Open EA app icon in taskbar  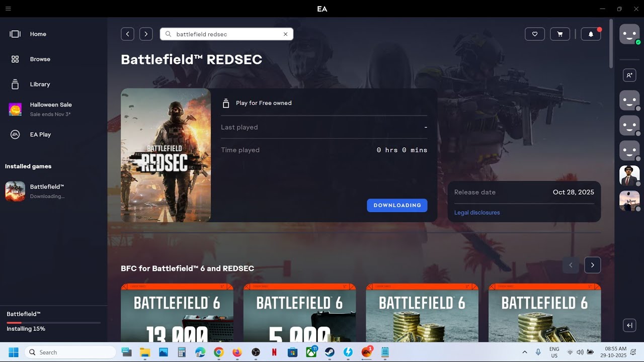point(367,352)
